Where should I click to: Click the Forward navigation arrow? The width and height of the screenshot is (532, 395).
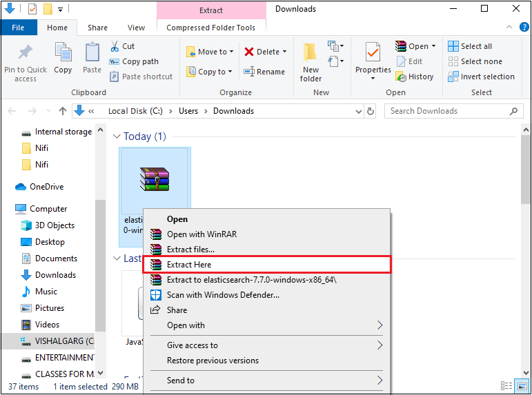coord(32,111)
